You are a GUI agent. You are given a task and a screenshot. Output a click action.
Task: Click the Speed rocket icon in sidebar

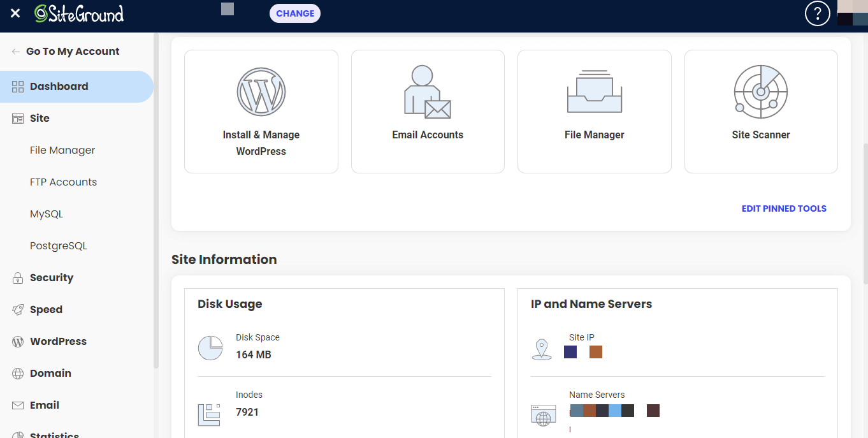click(x=18, y=310)
